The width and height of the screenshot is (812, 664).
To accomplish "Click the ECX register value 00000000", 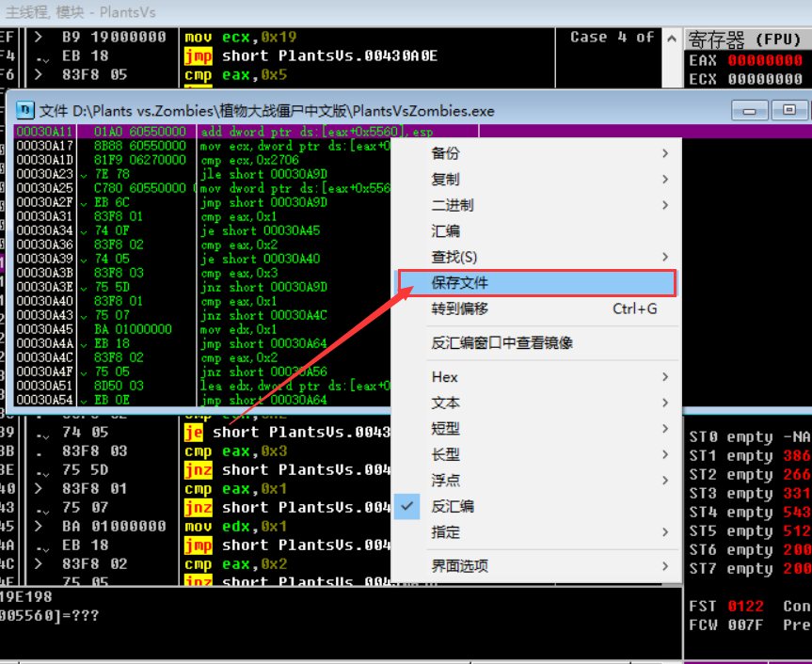I will click(x=765, y=79).
